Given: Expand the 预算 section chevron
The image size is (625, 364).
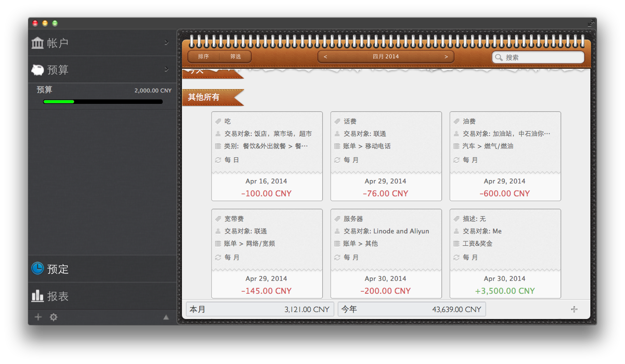Looking at the screenshot, I should pyautogui.click(x=167, y=69).
